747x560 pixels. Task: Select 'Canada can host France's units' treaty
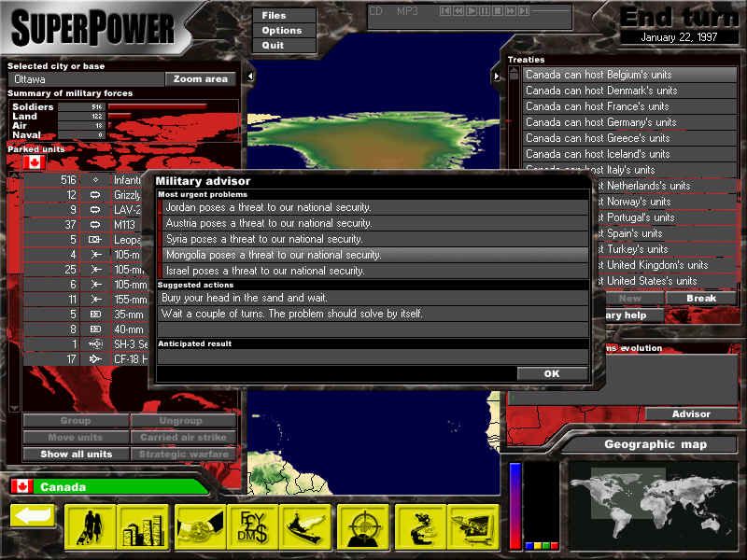[x=629, y=106]
